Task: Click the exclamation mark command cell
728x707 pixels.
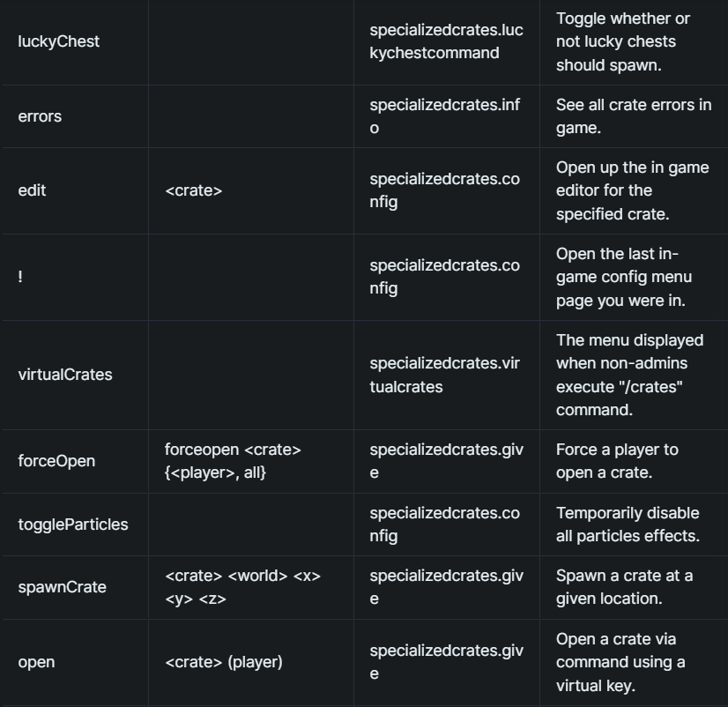Action: (x=20, y=277)
